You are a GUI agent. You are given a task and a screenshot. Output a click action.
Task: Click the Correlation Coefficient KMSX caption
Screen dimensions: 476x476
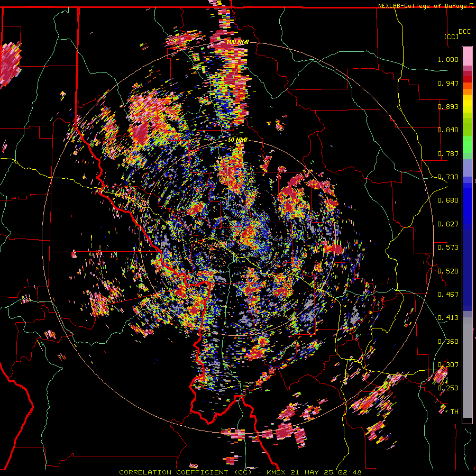pyautogui.click(x=240, y=472)
